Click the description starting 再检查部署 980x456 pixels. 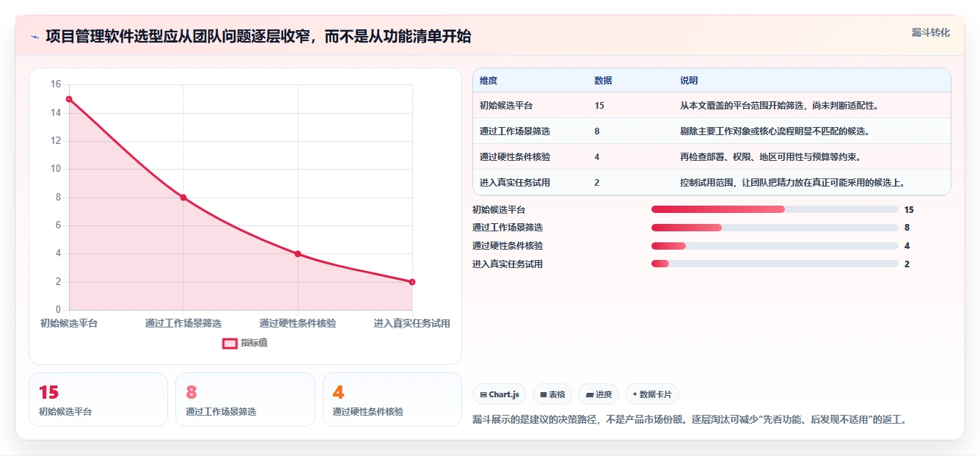pyautogui.click(x=770, y=157)
